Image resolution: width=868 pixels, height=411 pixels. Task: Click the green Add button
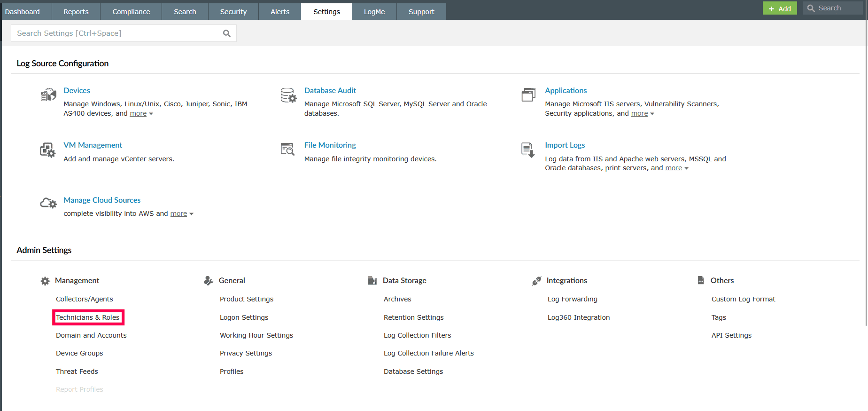pos(780,8)
